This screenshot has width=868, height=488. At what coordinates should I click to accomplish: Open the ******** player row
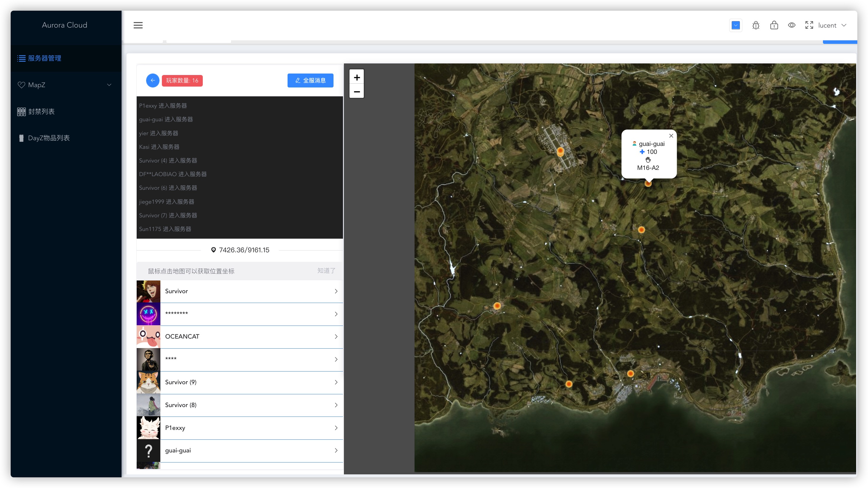240,314
